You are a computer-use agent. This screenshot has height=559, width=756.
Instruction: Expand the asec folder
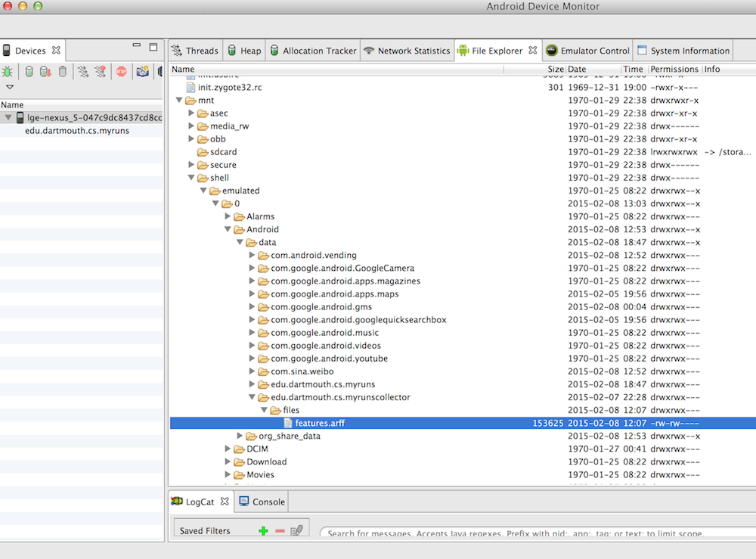[191, 113]
